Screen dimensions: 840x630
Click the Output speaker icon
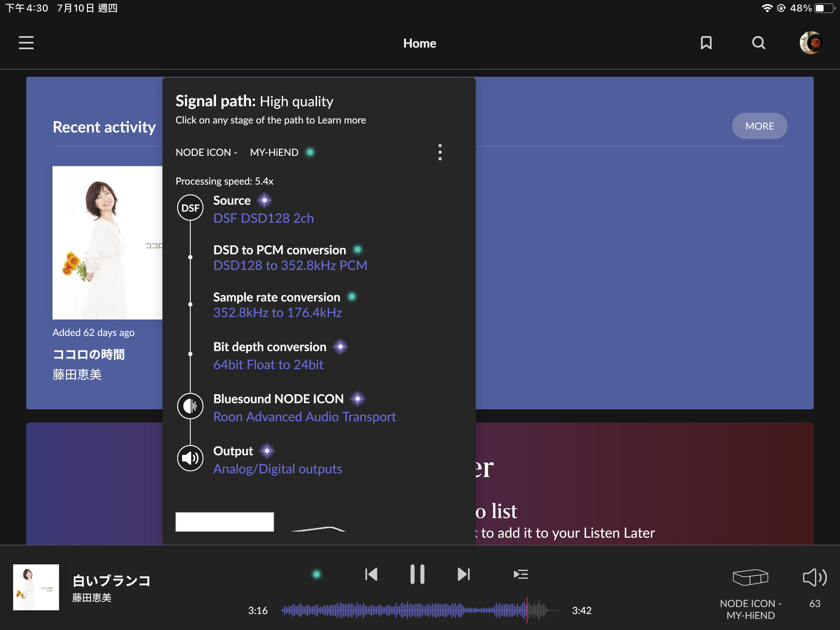[x=190, y=458]
